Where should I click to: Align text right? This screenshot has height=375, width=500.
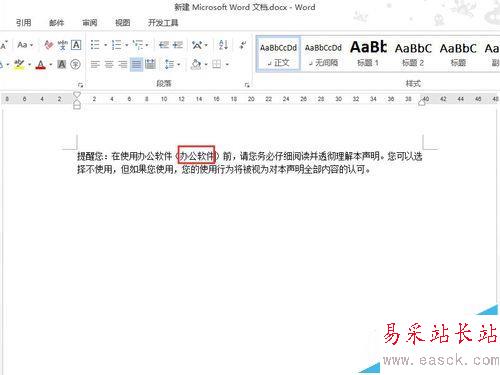pos(123,64)
